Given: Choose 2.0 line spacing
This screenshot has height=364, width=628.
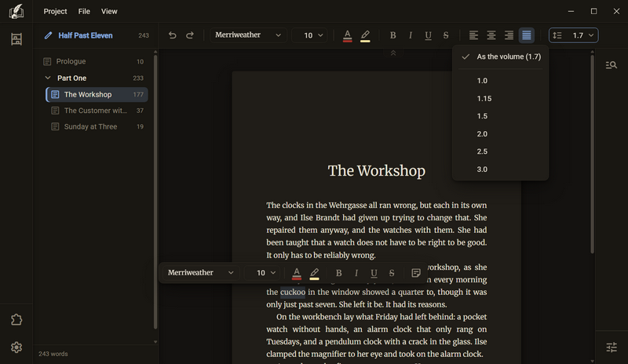Looking at the screenshot, I should (x=501, y=133).
